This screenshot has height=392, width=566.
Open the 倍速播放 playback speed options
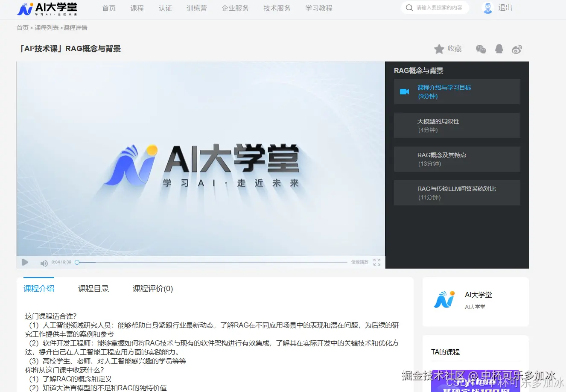359,262
